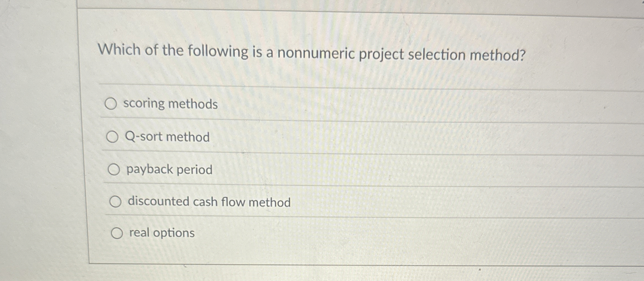Click the discounted cash flow method text
Screen dimensions: 644x281
[209, 202]
